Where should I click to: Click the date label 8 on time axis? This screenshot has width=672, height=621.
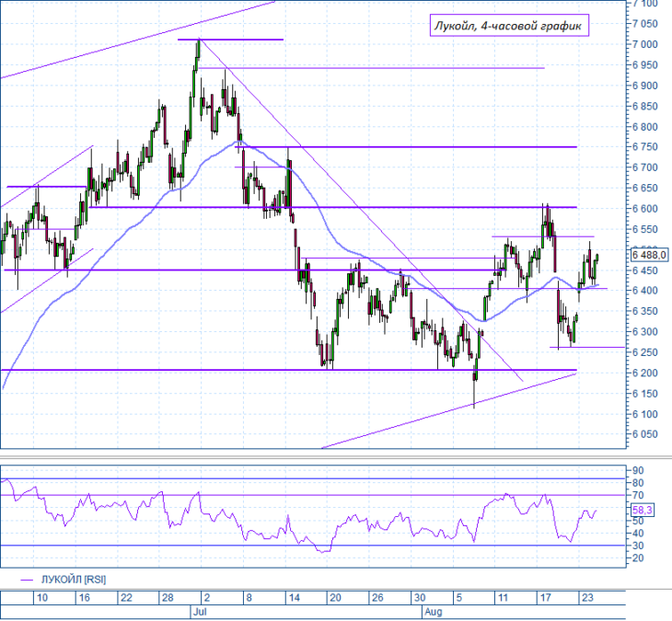pyautogui.click(x=249, y=598)
